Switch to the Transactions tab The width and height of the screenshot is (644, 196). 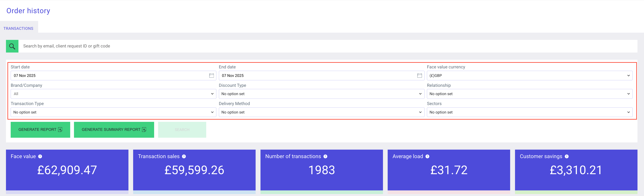(x=18, y=29)
